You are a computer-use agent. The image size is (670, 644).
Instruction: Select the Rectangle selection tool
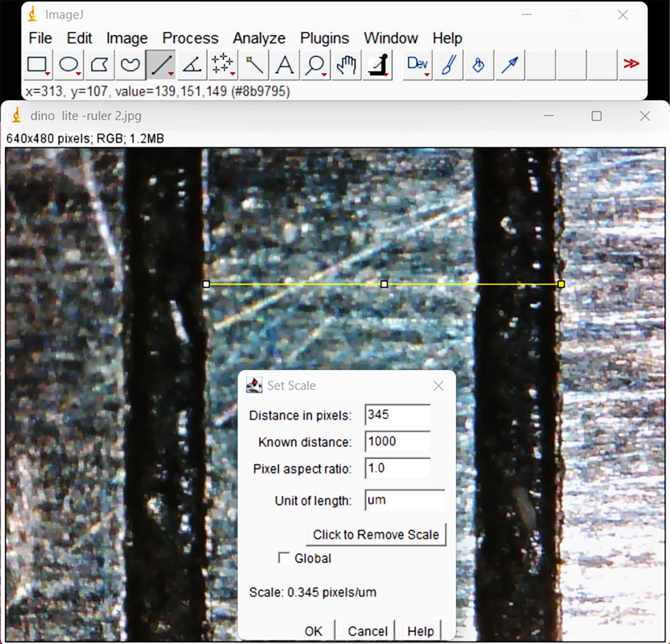tap(37, 65)
